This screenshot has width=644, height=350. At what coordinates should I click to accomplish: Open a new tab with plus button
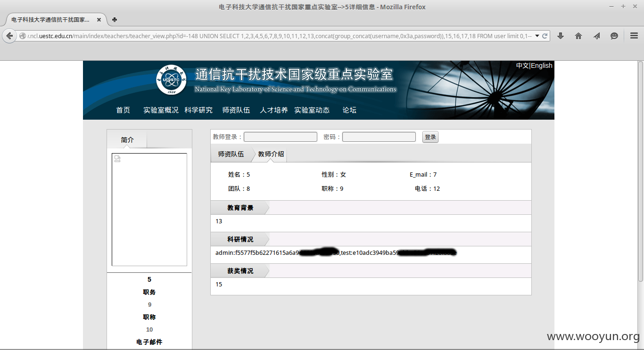115,20
